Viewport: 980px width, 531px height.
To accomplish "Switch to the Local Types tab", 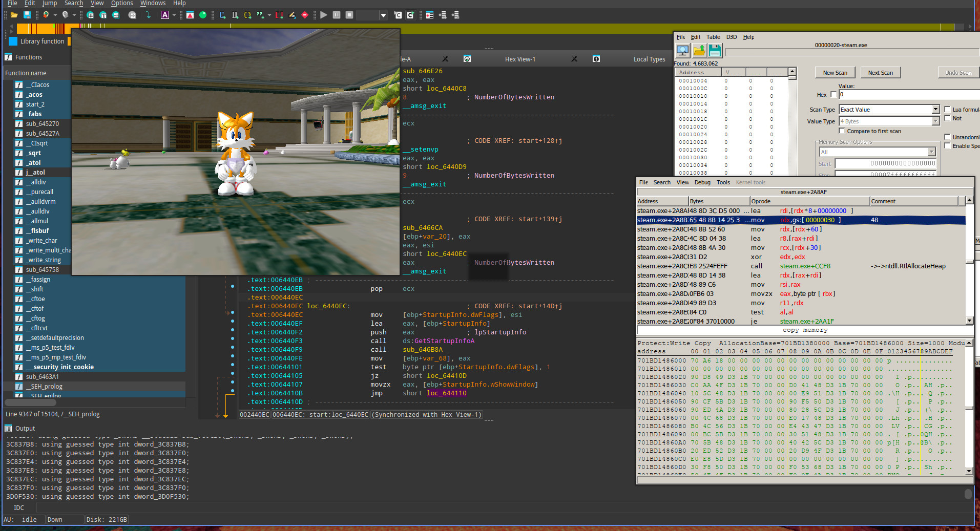I will (x=649, y=59).
